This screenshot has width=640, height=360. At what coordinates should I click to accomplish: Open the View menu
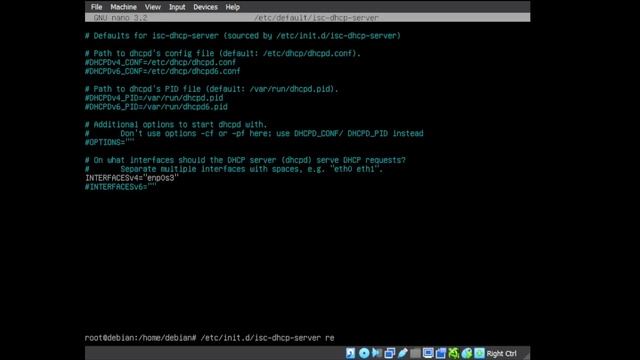tap(153, 7)
